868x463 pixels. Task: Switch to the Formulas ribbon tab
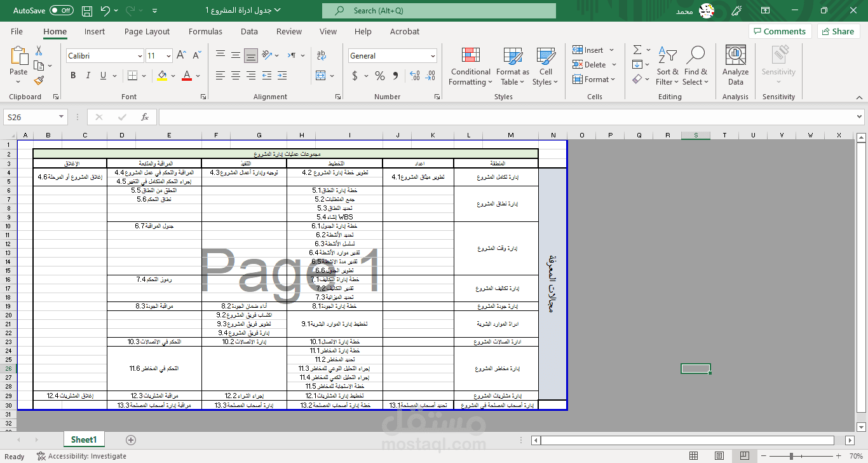[x=205, y=31]
